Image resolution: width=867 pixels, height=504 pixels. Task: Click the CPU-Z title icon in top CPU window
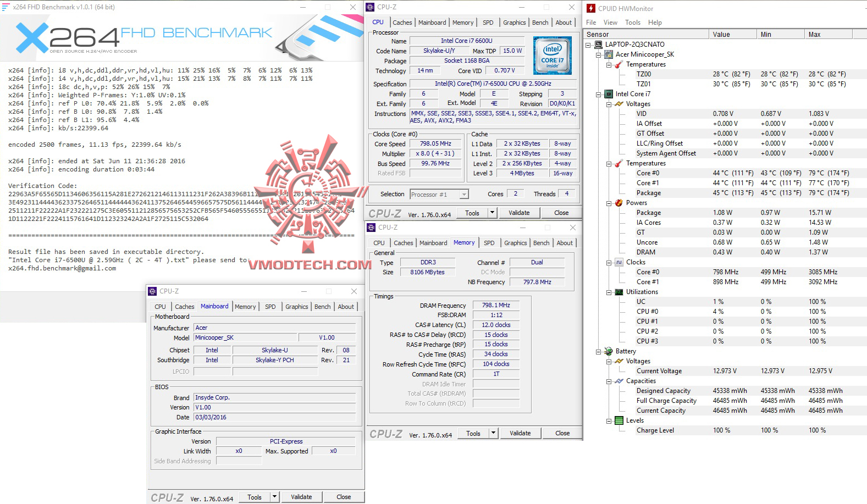point(371,7)
